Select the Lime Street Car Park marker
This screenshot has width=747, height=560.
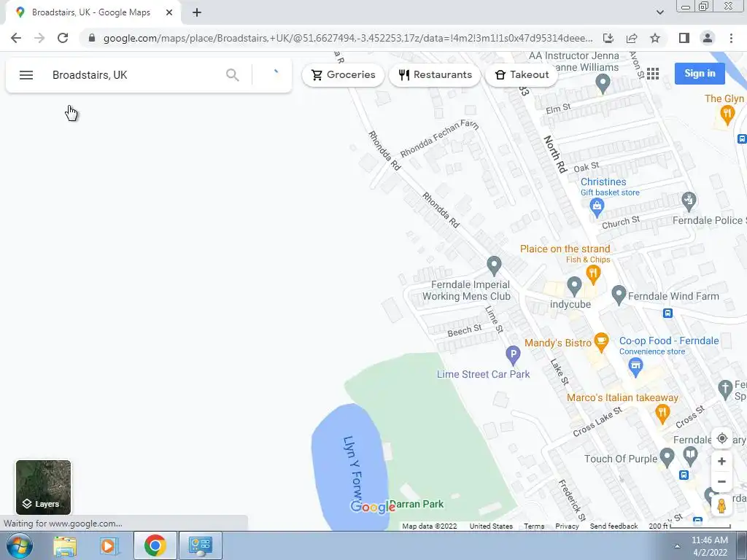click(x=513, y=355)
